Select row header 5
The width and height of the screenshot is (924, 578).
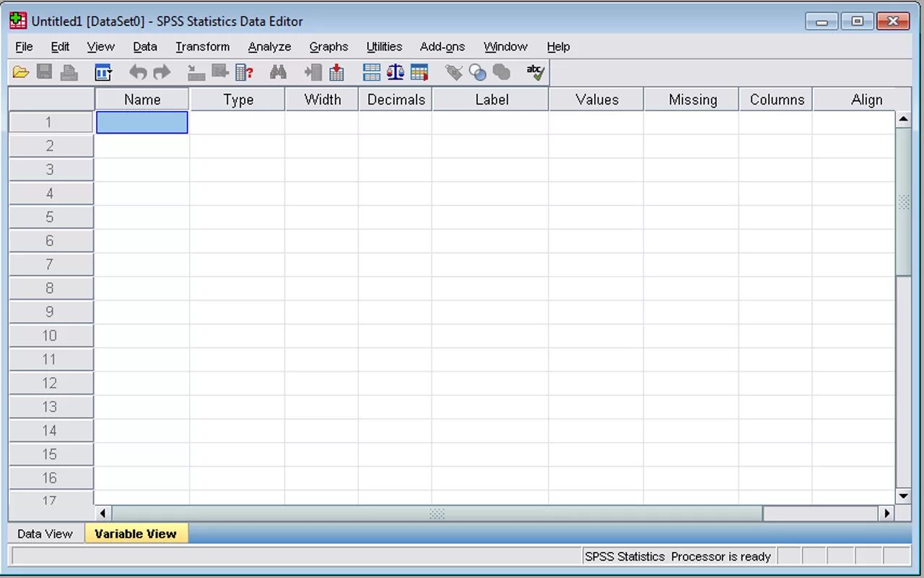point(51,217)
